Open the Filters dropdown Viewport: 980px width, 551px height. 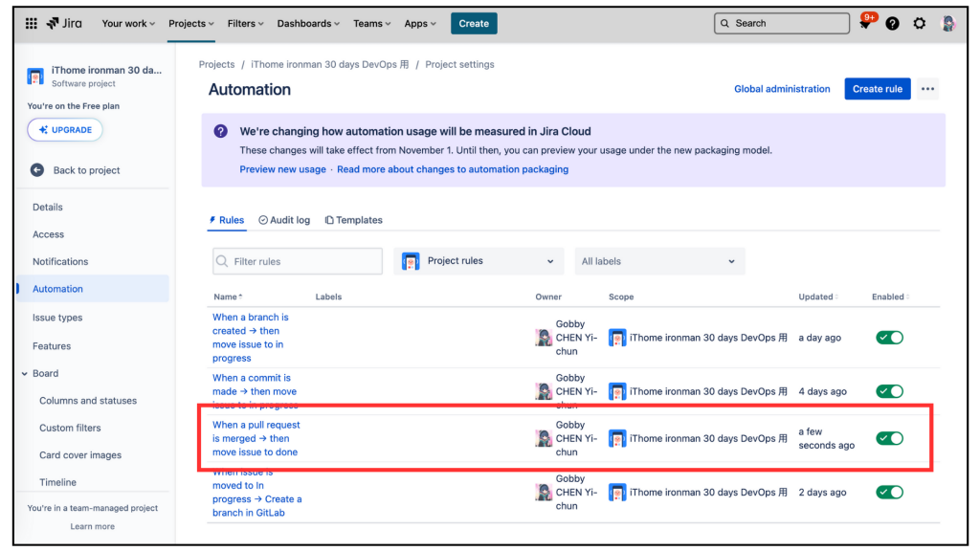245,24
